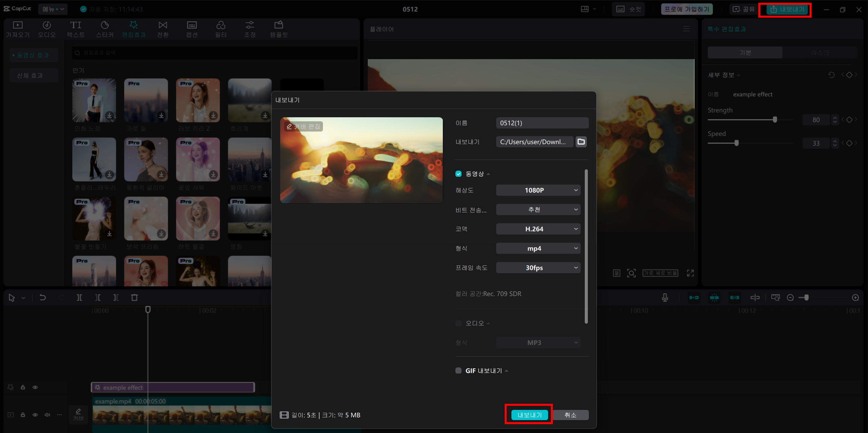
Task: Click the Speed slider handle
Action: click(737, 143)
